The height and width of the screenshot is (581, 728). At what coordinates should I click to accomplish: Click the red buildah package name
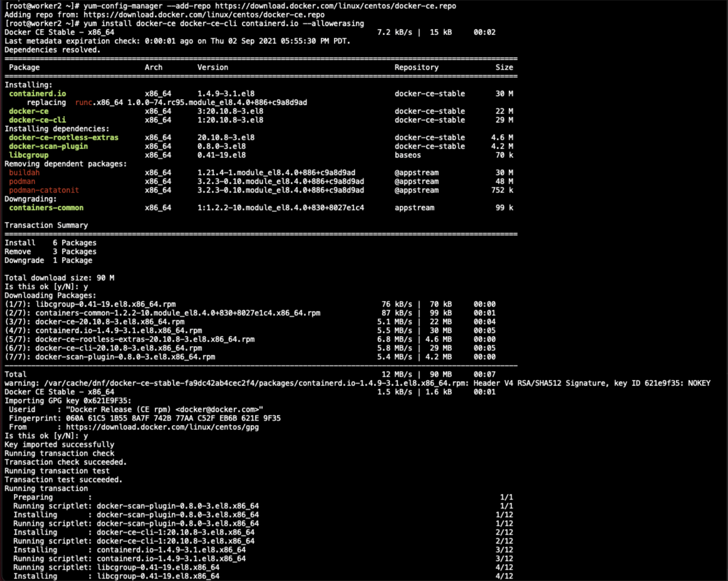pyautogui.click(x=24, y=172)
